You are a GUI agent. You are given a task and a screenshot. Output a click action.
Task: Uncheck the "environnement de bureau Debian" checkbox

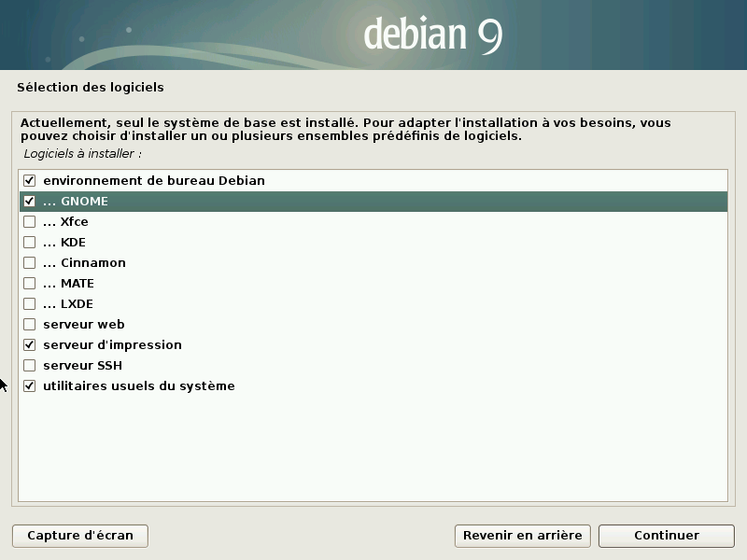[x=29, y=180]
